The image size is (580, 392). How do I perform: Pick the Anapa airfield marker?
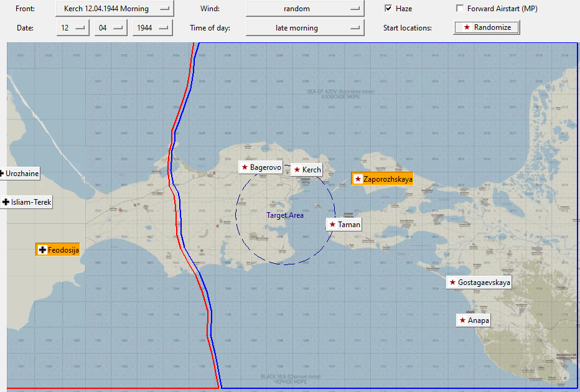(x=474, y=320)
